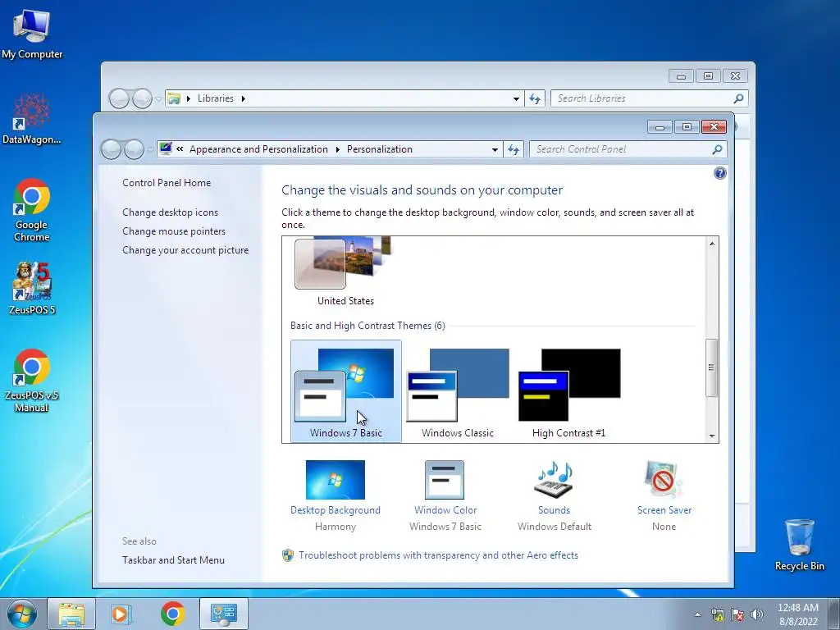Refresh the Personalization window
Image resolution: width=840 pixels, height=630 pixels.
coord(514,149)
